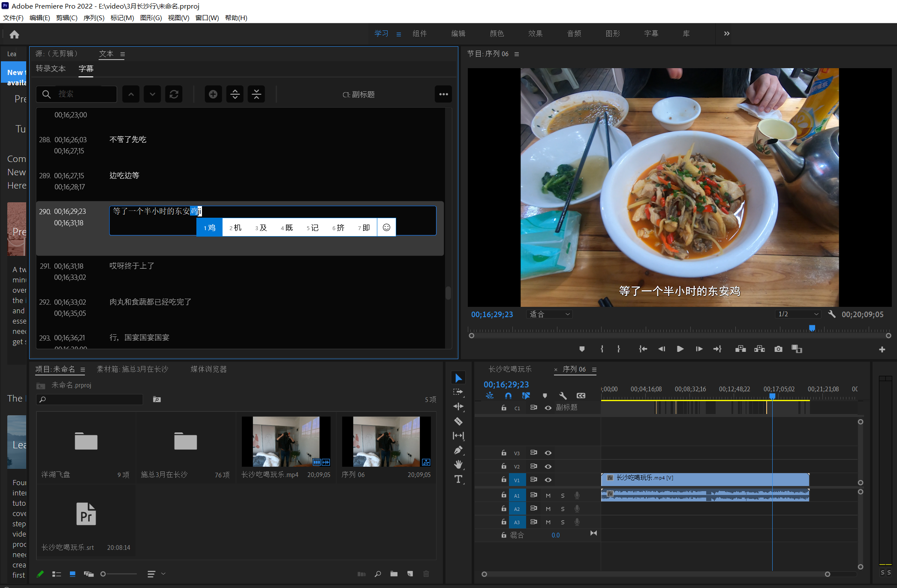Viewport: 897px width, 588px height.
Task: Expand hidden workspaces with double chevron
Action: click(x=727, y=33)
